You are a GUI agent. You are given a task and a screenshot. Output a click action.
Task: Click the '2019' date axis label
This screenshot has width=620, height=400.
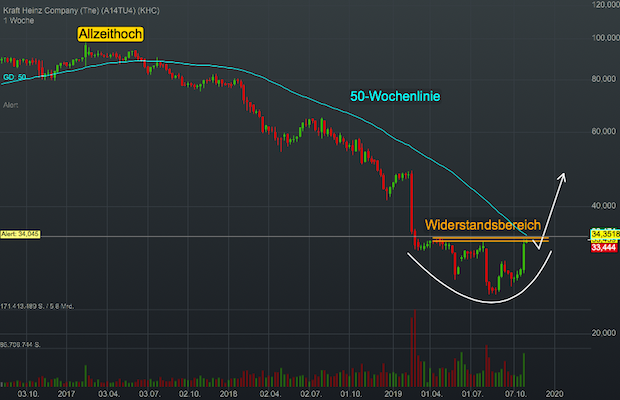393,394
